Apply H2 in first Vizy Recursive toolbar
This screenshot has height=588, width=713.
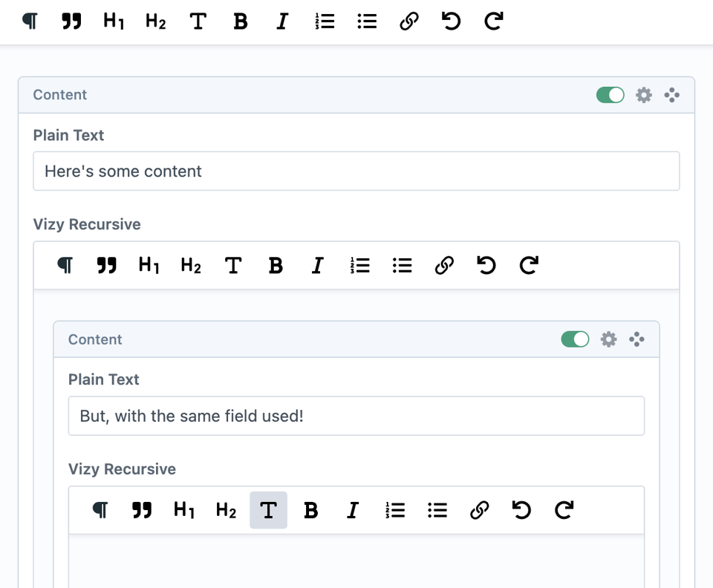click(x=191, y=265)
